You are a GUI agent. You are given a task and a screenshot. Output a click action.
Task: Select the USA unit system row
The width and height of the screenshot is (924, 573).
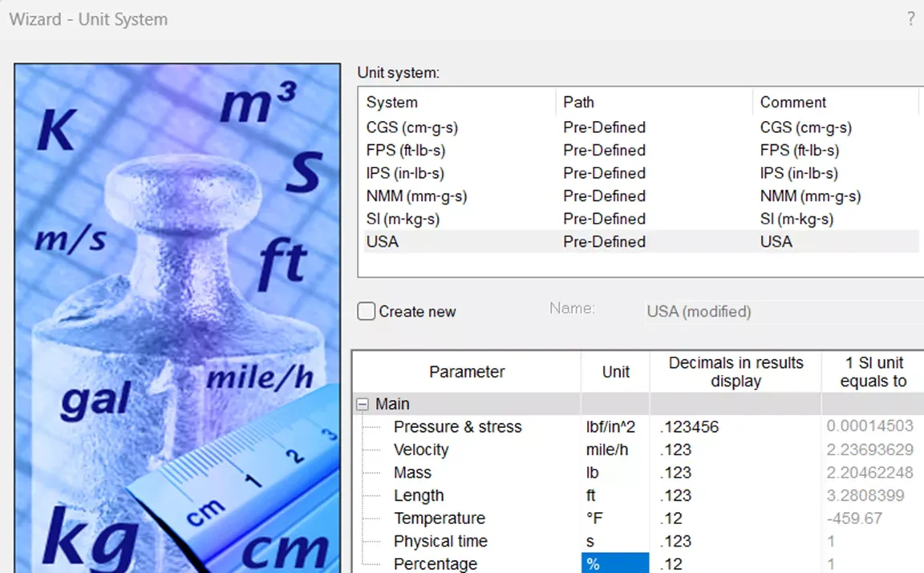(641, 241)
